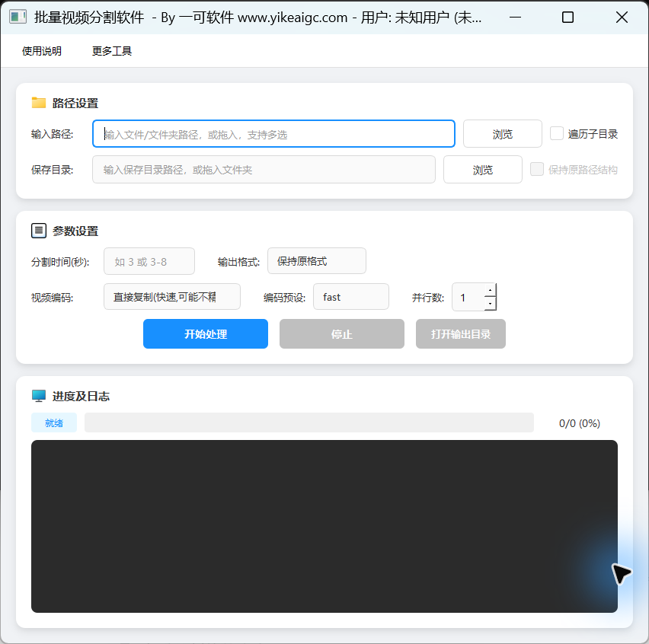Click the list icon beside 参数设置
The width and height of the screenshot is (649, 644).
click(x=39, y=231)
